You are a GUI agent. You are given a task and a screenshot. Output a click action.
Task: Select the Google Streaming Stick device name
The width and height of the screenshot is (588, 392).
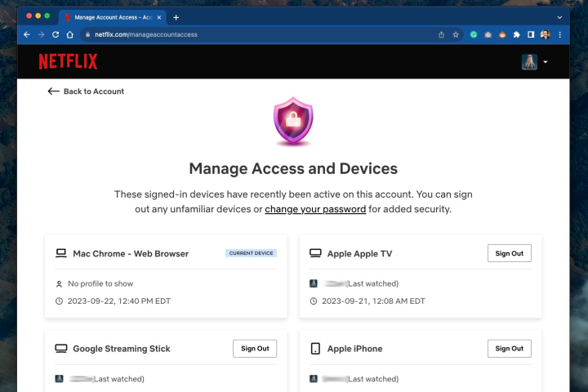point(122,349)
